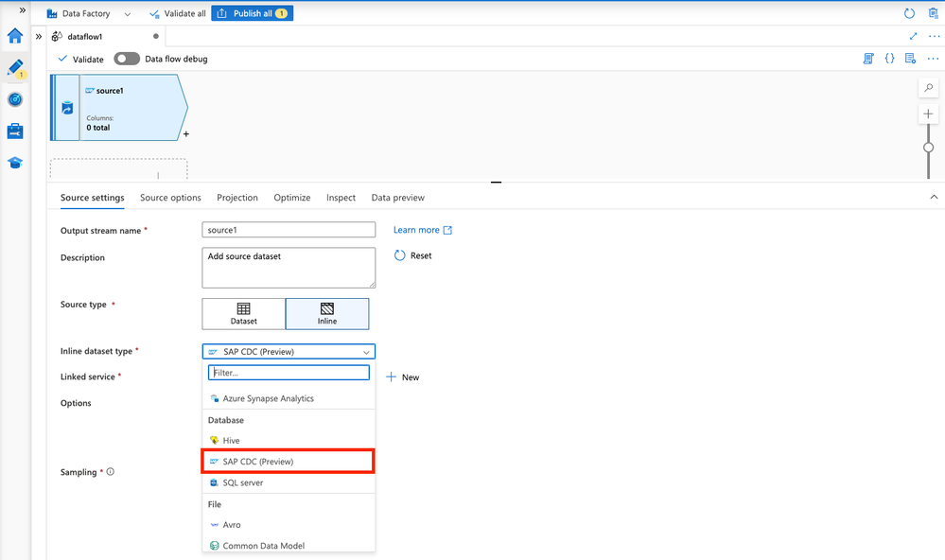Click the refresh icon in top bar
This screenshot has width=945, height=560.
tap(909, 13)
